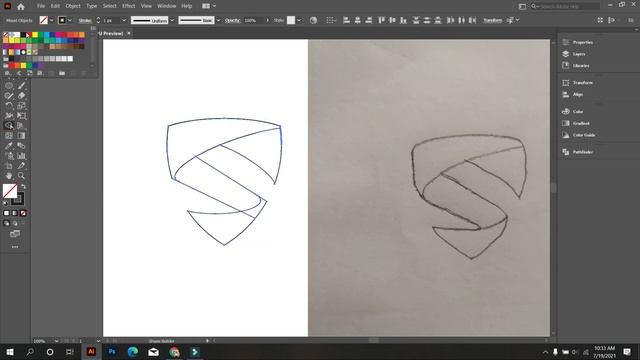This screenshot has height=360, width=640.
Task: Select the Artboard tool
Action: click(x=9, y=166)
